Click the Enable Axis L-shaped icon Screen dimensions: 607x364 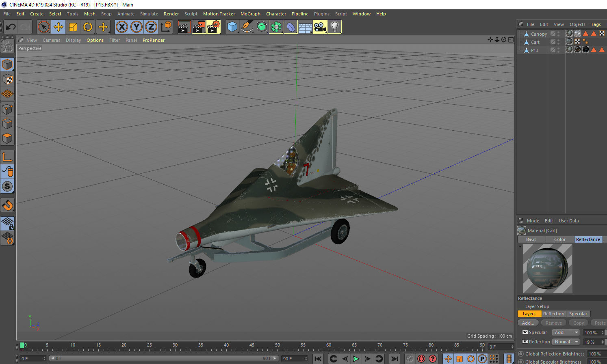tap(7, 157)
